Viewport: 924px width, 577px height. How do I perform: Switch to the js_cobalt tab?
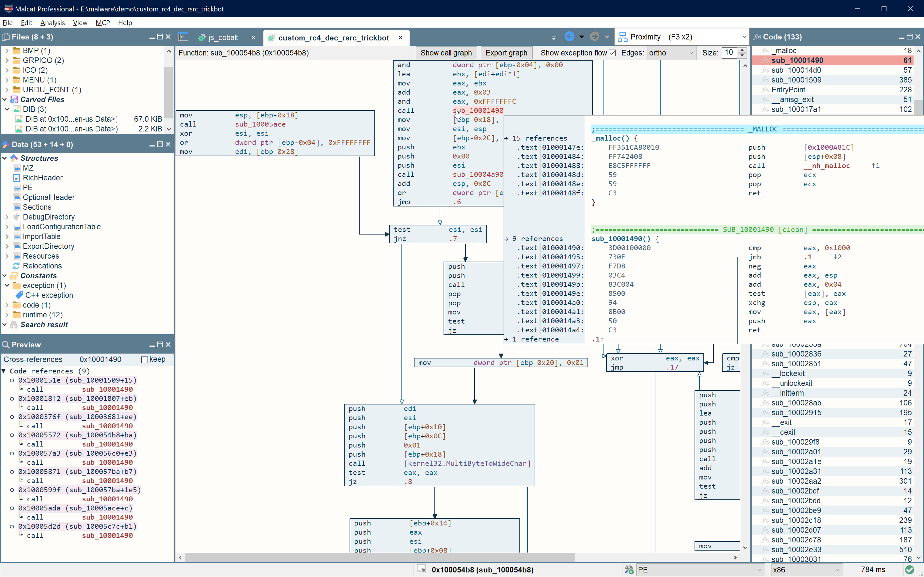223,38
